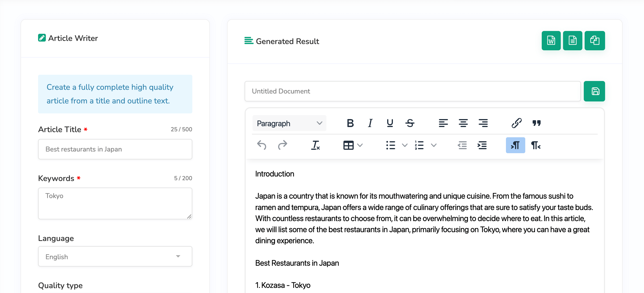
Task: Open the Paragraph style dropdown
Action: [289, 123]
